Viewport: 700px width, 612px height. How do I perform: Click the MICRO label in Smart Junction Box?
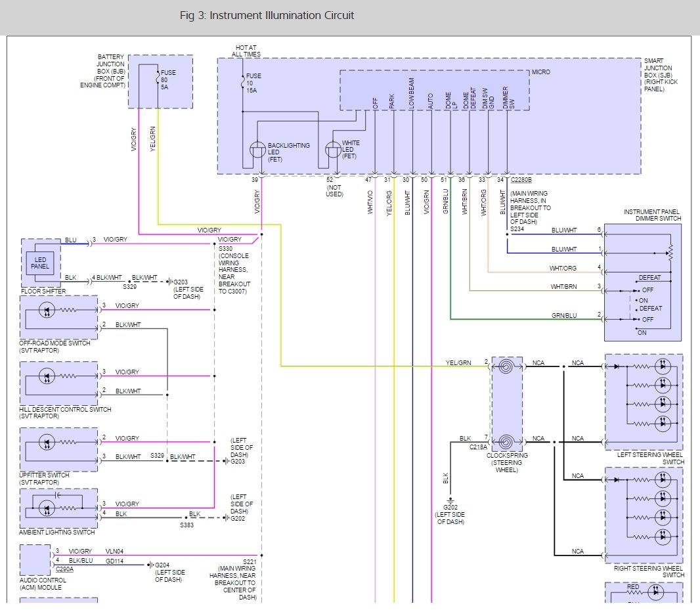[541, 72]
